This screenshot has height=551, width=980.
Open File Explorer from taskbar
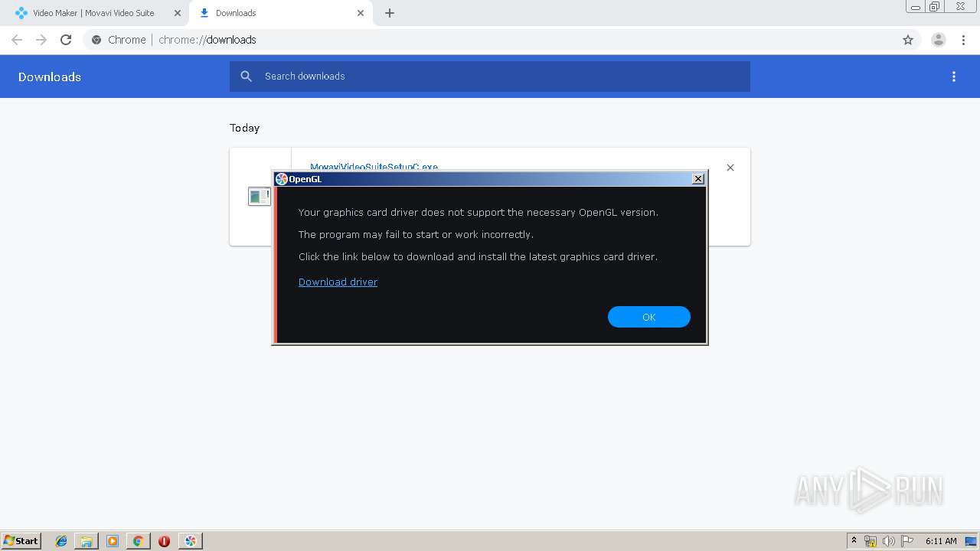coord(87,541)
